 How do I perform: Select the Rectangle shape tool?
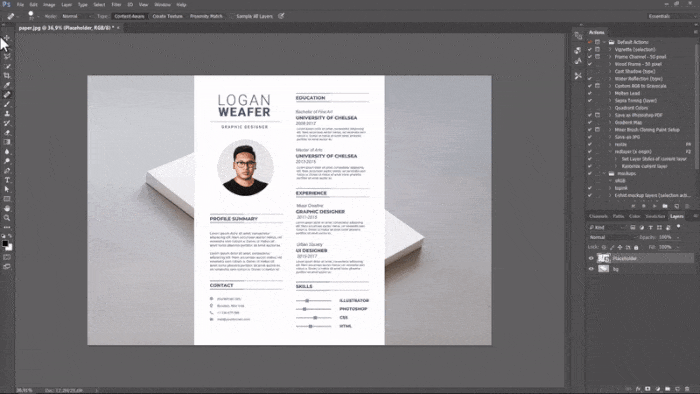click(7, 199)
